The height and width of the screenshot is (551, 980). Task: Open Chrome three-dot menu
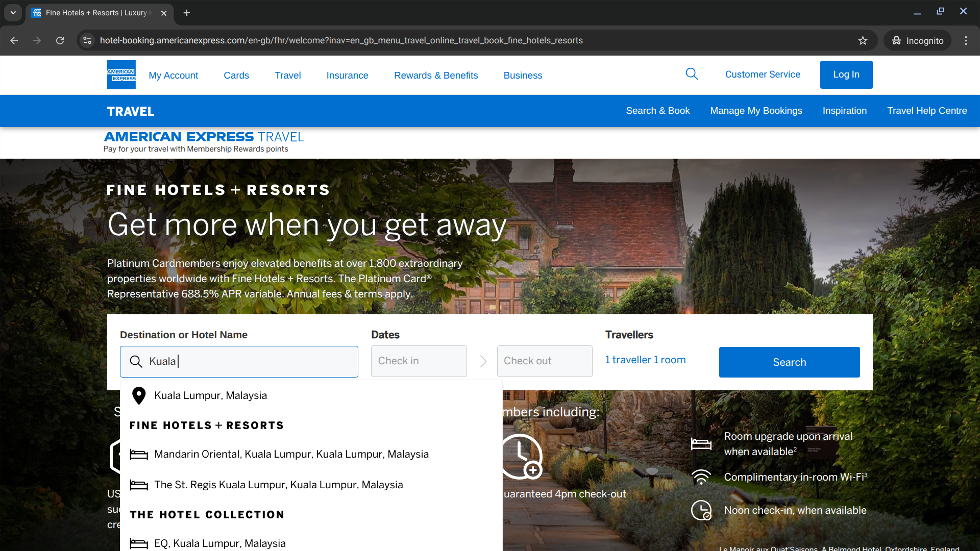tap(966, 41)
